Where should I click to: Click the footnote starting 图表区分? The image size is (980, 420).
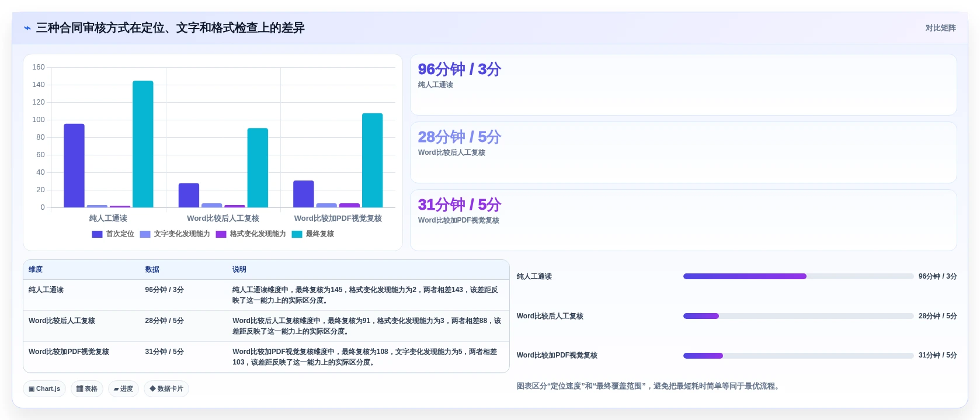(649, 386)
